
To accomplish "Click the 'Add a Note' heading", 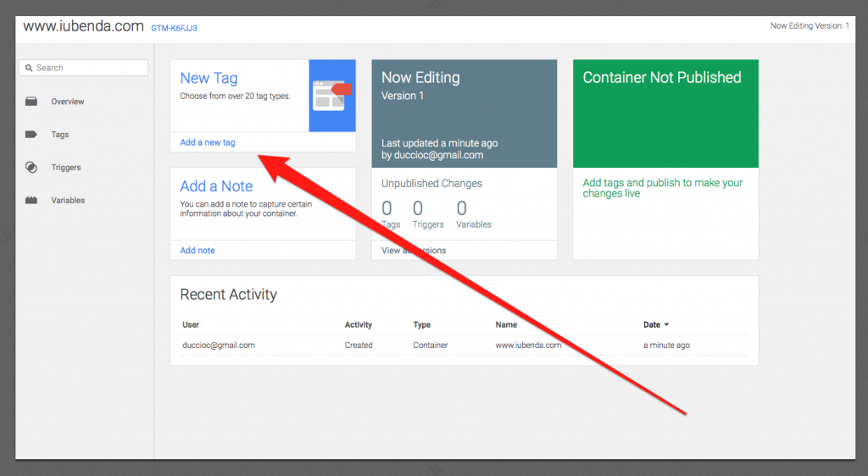I will 216,186.
